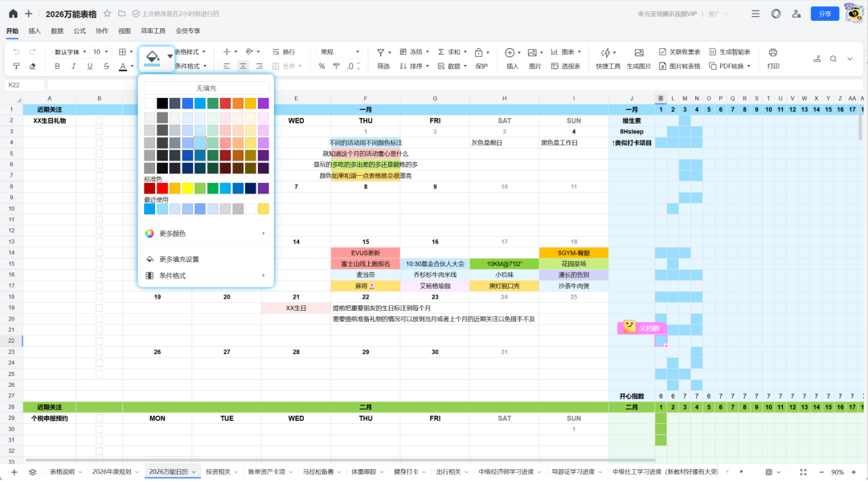Switch to the 插入 ribbon tab
This screenshot has width=868, height=481.
coord(35,31)
